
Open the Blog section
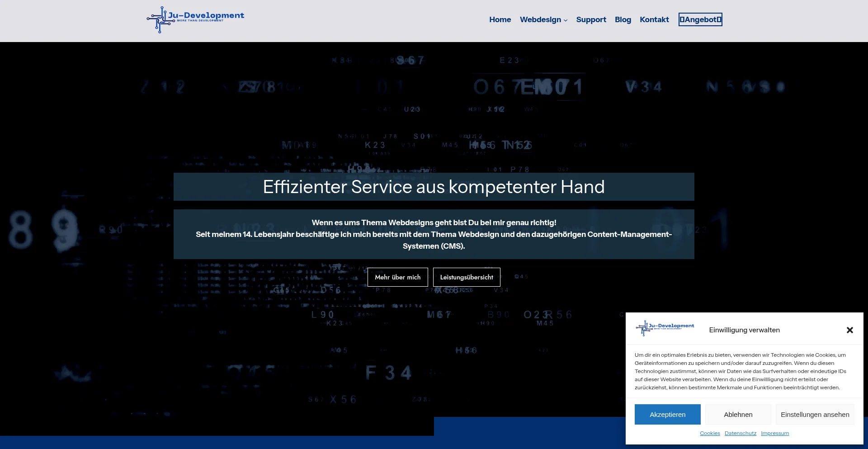point(623,19)
